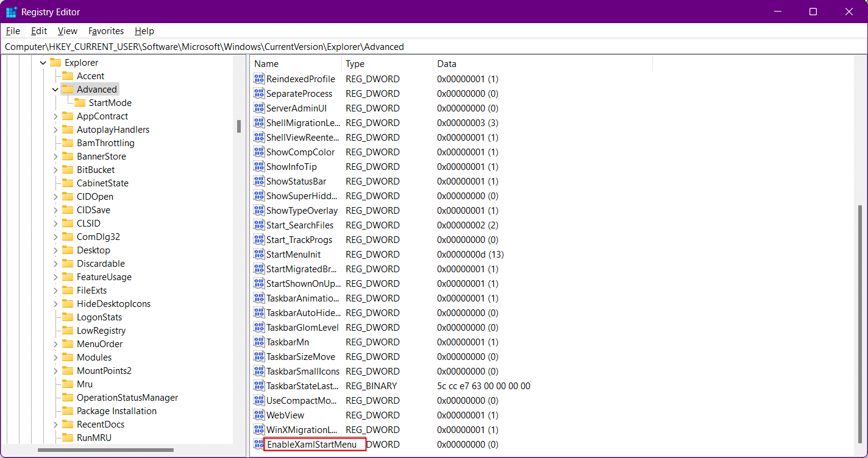Click the tree pane vertical scrollbar thumb

pyautogui.click(x=239, y=126)
